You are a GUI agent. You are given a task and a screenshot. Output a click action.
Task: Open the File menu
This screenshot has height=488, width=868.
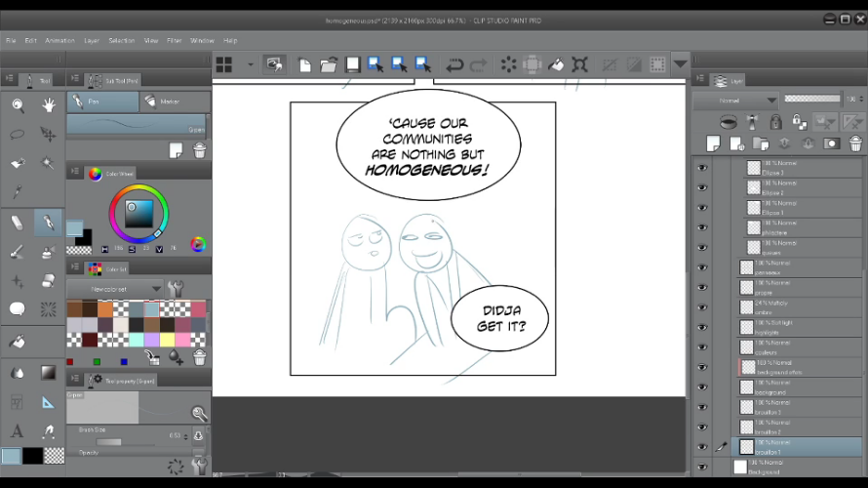tap(11, 40)
